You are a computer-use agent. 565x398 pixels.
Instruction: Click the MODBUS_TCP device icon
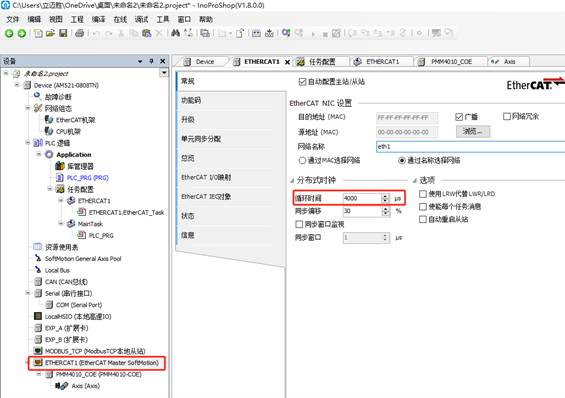38,351
